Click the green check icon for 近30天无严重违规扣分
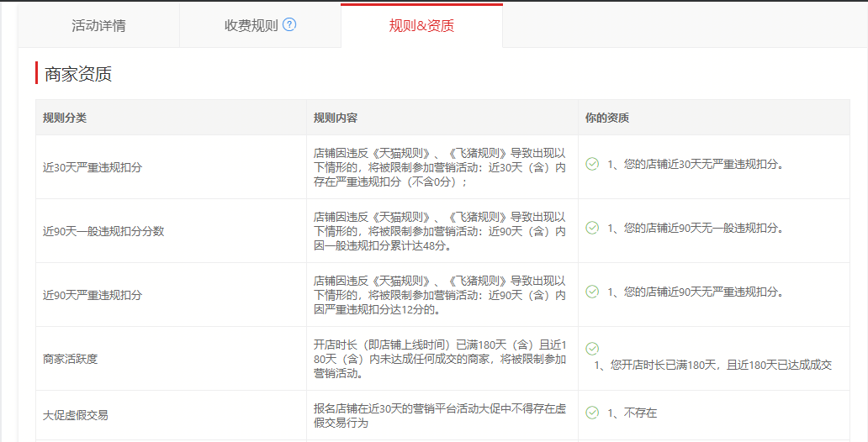This screenshot has width=868, height=442. [592, 164]
